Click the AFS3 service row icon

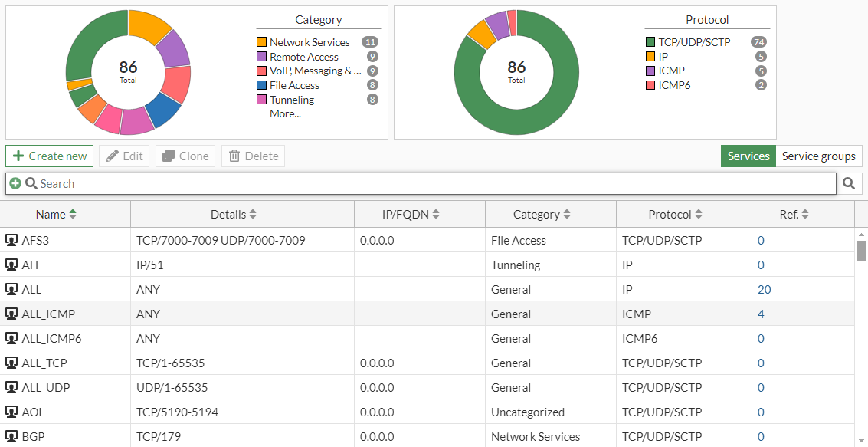(x=11, y=241)
